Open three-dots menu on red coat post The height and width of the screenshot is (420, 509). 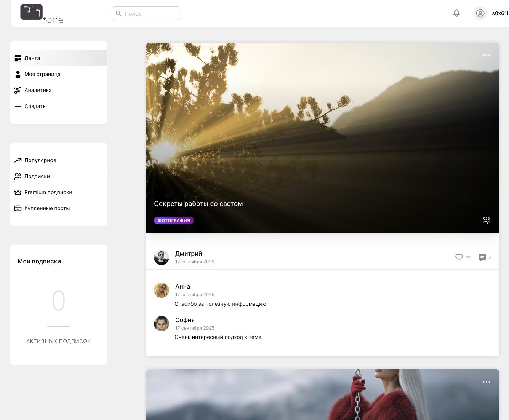coord(486,382)
